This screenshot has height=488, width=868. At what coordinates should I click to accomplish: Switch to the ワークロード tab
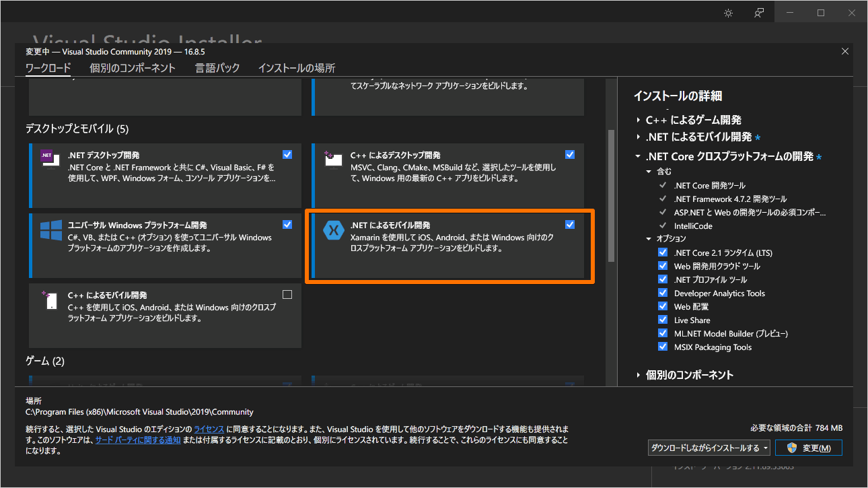point(48,68)
